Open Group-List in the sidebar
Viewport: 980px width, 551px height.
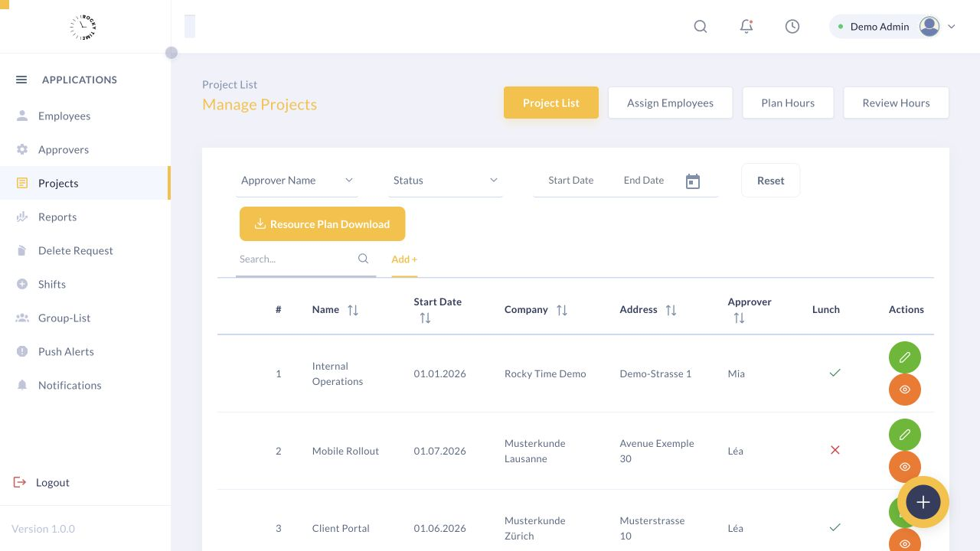85,318
